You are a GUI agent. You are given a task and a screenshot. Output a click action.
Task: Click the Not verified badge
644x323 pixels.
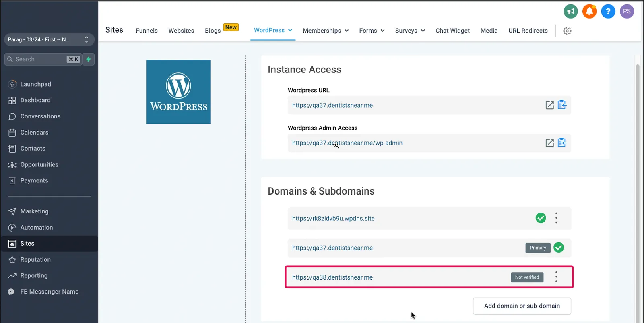pos(527,277)
